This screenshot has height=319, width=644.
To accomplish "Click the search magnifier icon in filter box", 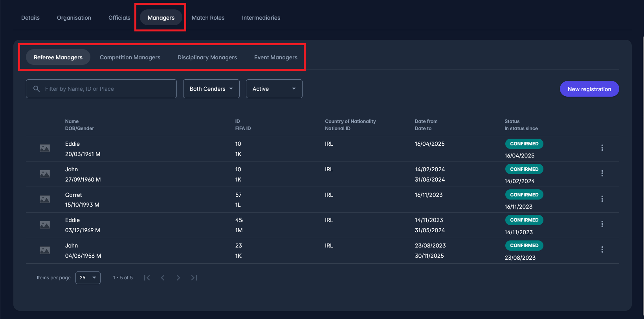I will coord(37,89).
